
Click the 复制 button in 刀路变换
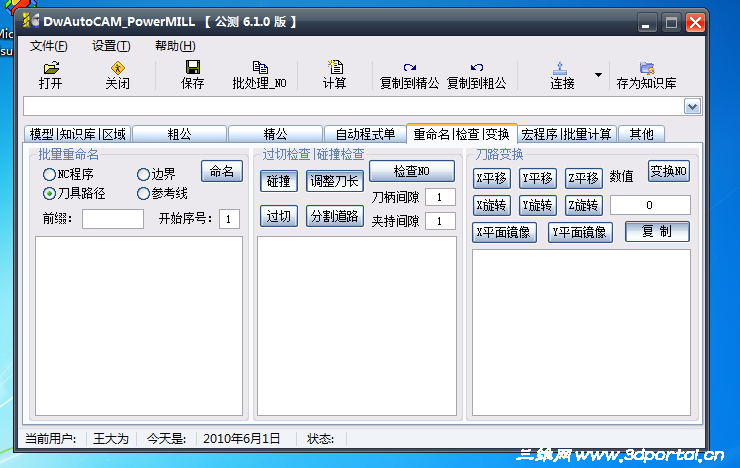[657, 232]
